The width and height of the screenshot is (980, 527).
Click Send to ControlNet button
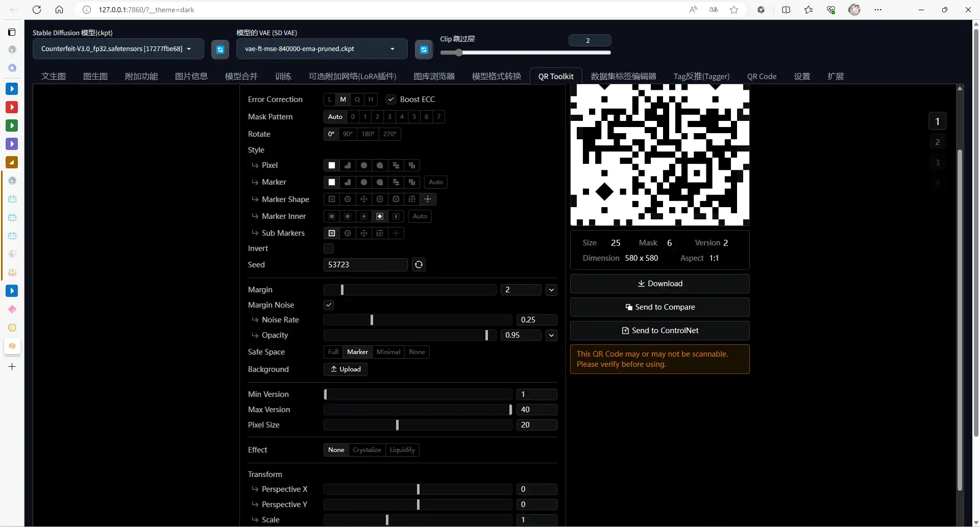(659, 331)
